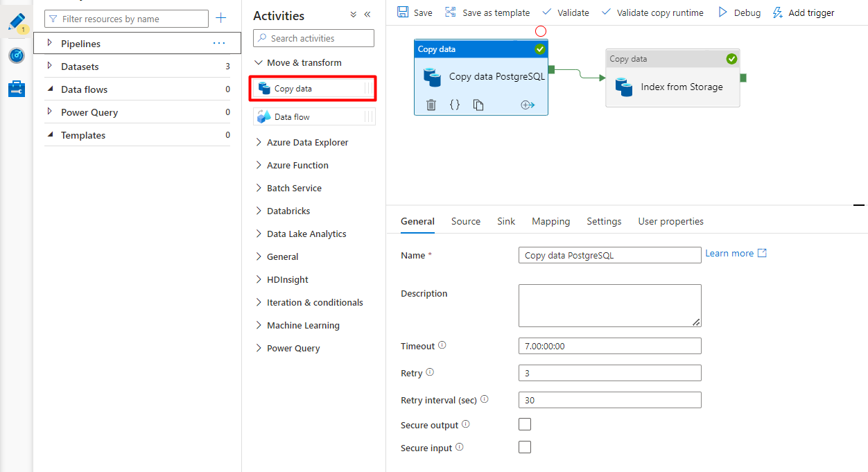868x472 pixels.
Task: Switch to the Settings tab
Action: (x=604, y=221)
